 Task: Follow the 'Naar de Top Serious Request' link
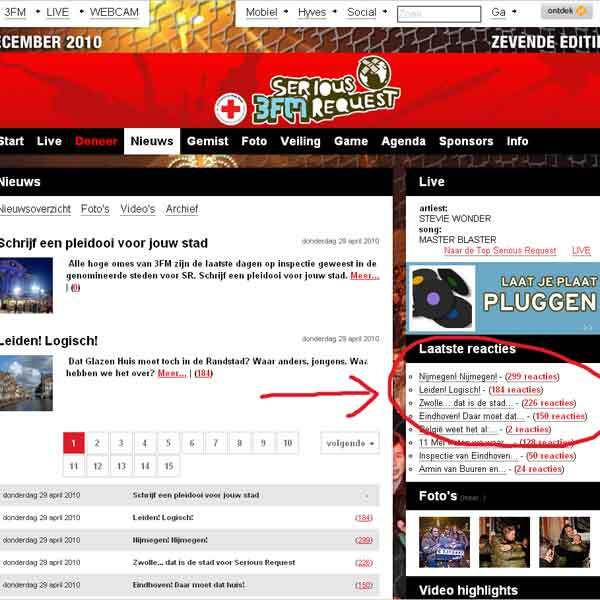499,251
